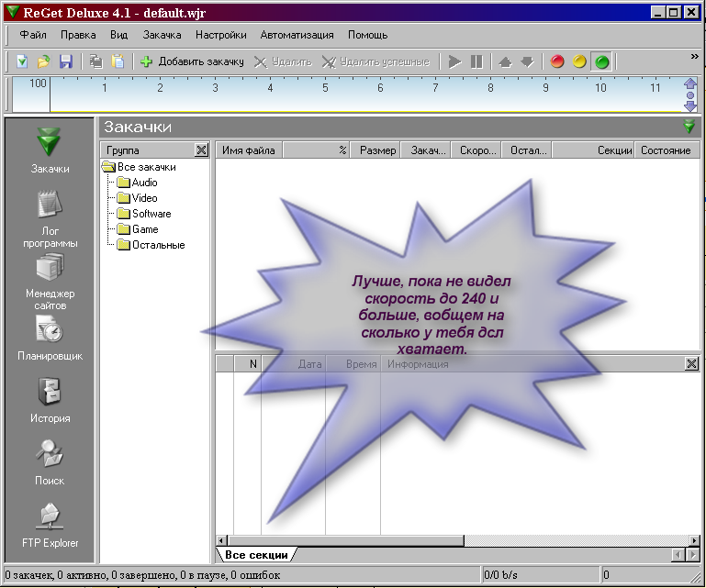The image size is (706, 588).
Task: Sort by Скоро... column header
Action: click(x=476, y=150)
